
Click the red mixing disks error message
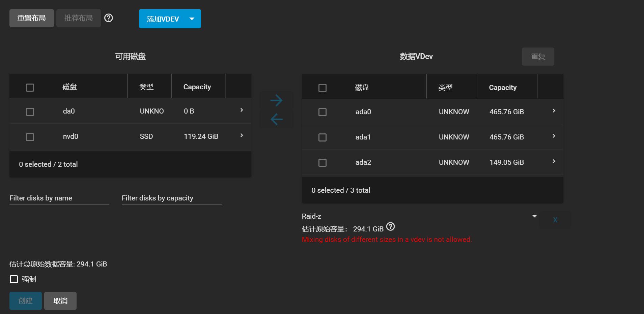[x=387, y=240]
